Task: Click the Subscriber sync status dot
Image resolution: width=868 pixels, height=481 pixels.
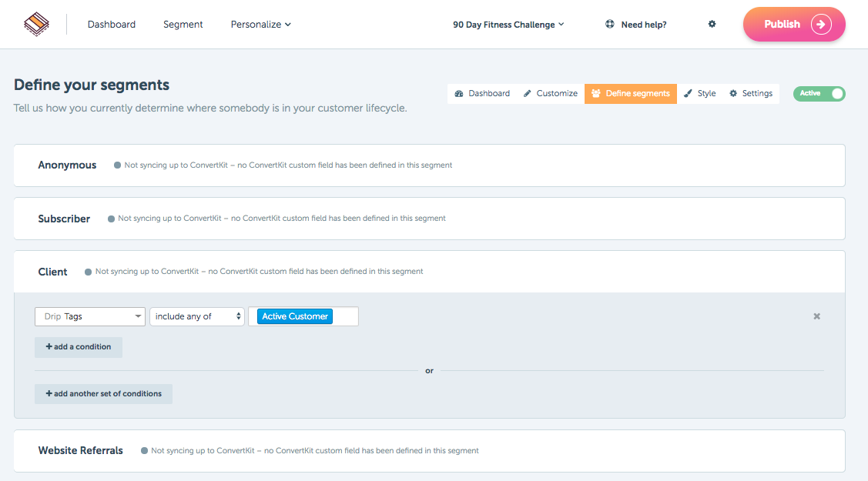Action: pos(111,219)
